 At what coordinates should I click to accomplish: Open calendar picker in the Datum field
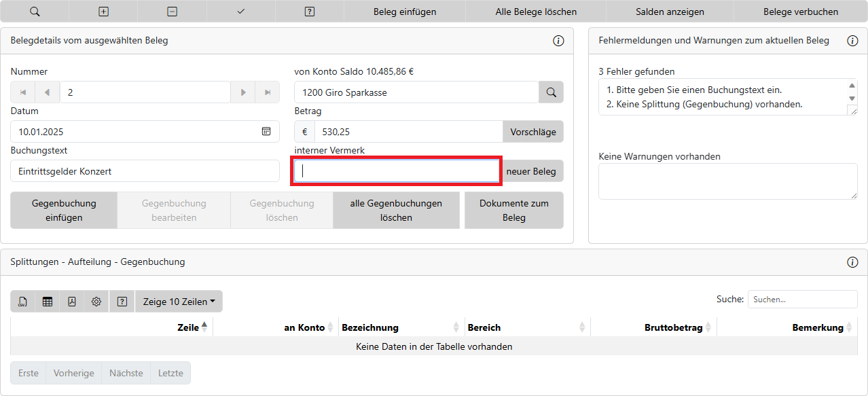(266, 132)
